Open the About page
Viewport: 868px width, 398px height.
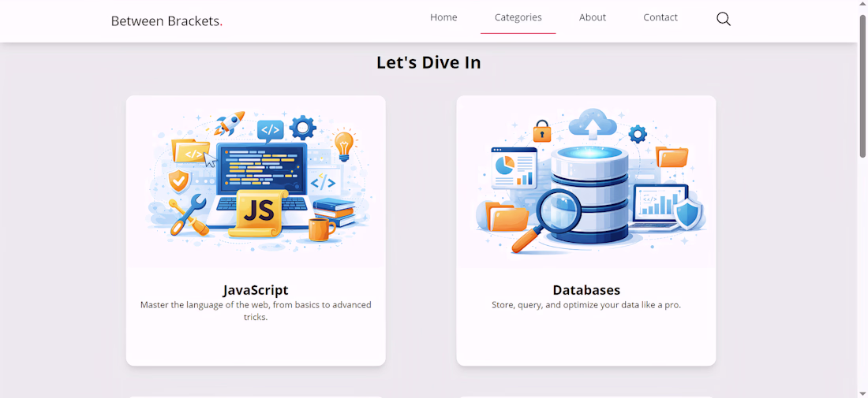pos(593,17)
